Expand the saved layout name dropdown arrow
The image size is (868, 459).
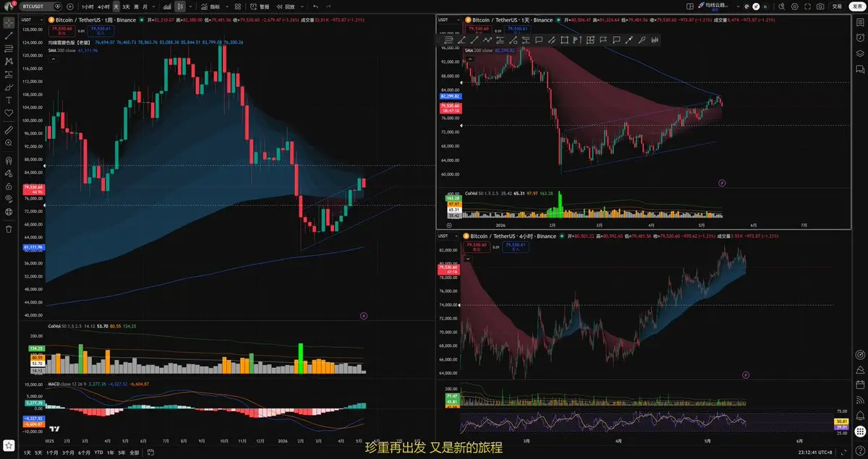[x=738, y=7]
